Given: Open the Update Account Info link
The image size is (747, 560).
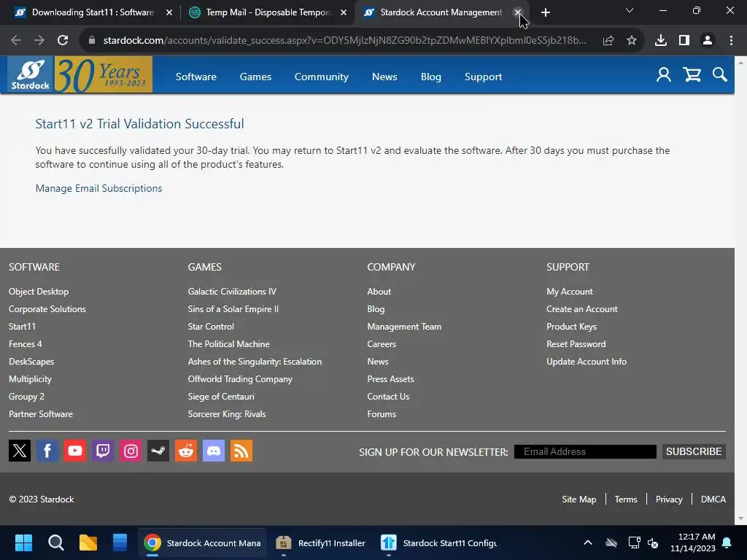Looking at the screenshot, I should 587,362.
